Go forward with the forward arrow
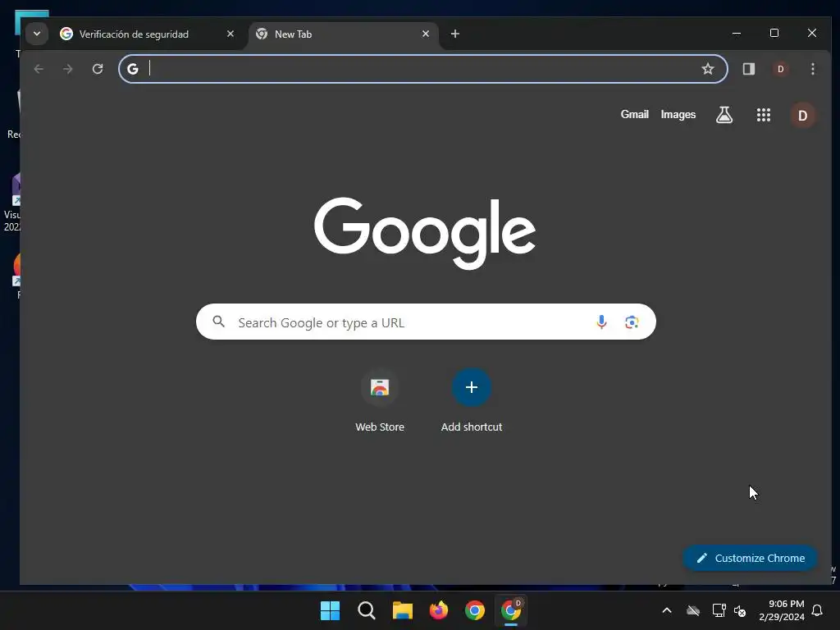Viewport: 840px width, 630px height. 67,69
